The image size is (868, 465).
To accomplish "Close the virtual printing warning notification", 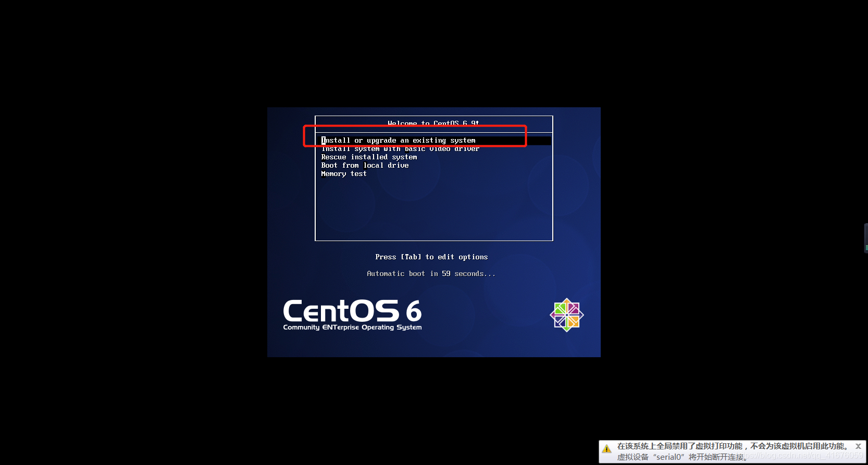I will coord(858,446).
